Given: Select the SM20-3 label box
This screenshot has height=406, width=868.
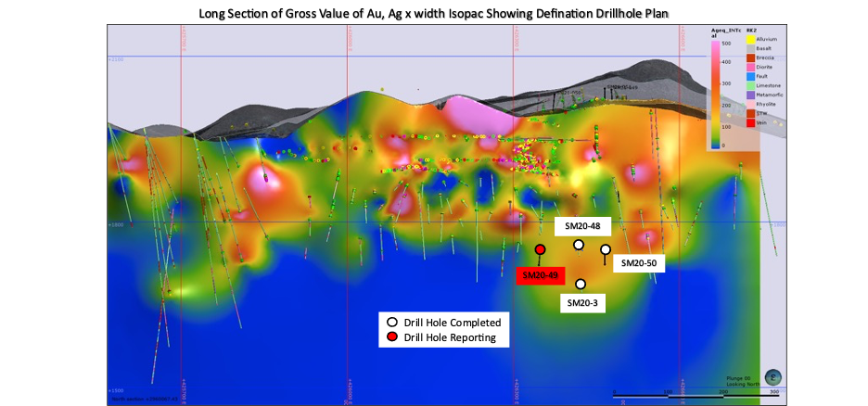Looking at the screenshot, I should pos(582,303).
